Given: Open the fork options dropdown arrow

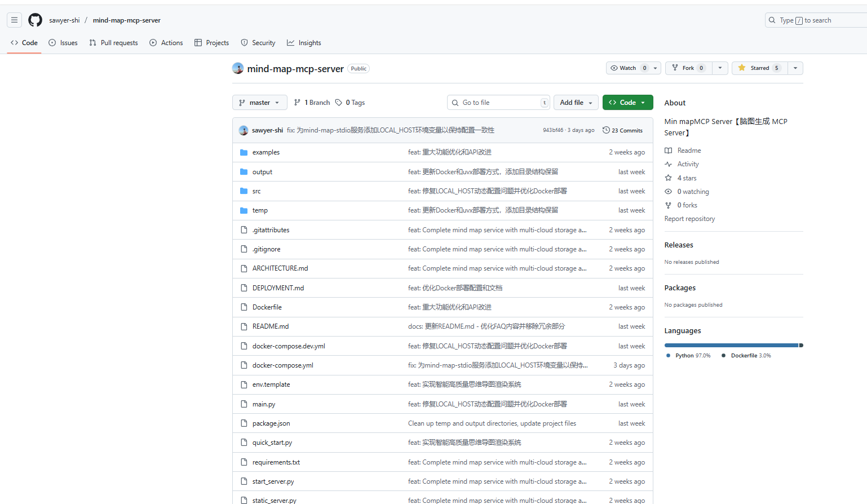Looking at the screenshot, I should coord(720,68).
